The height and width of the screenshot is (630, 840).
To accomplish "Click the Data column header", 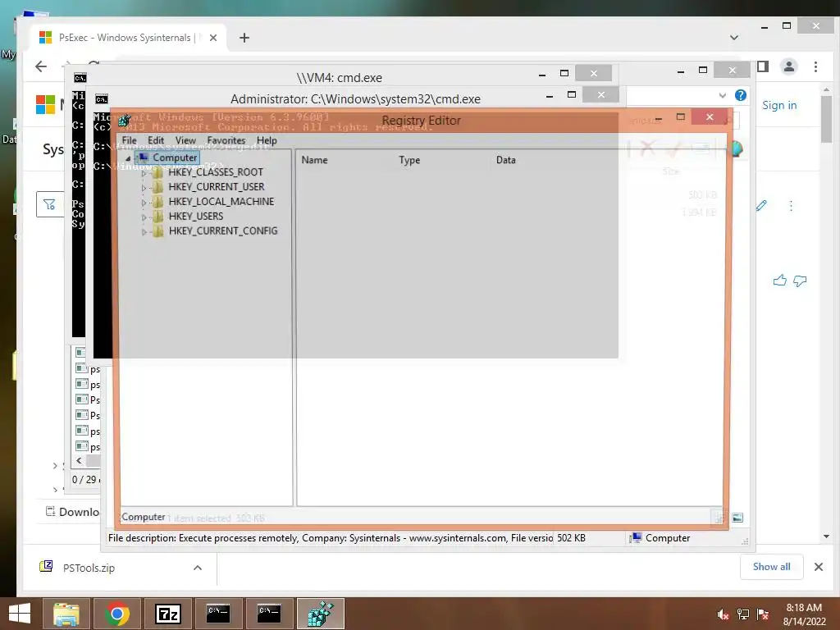I will pos(505,160).
